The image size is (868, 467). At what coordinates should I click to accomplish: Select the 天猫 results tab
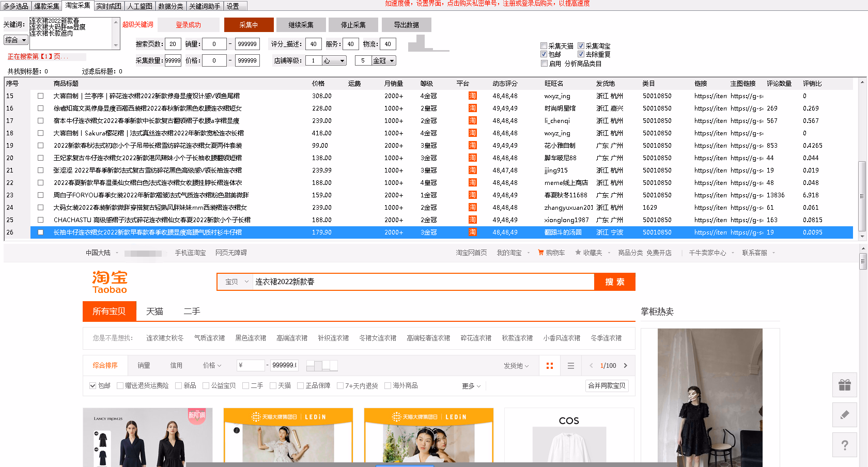(154, 312)
